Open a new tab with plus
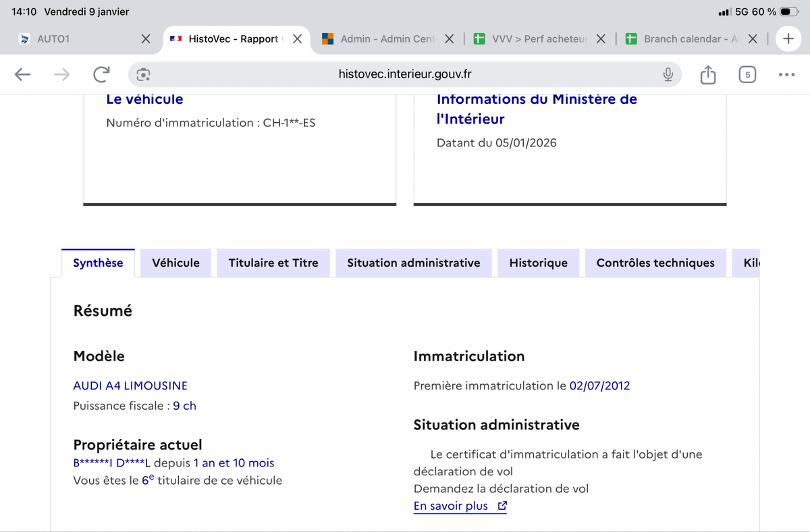Screen dimensions: 810x532 tap(788, 39)
